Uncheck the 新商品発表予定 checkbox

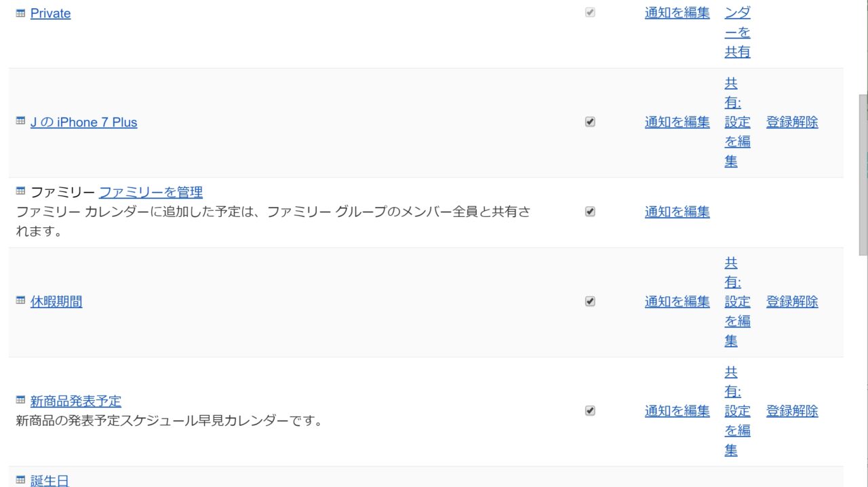pos(590,411)
